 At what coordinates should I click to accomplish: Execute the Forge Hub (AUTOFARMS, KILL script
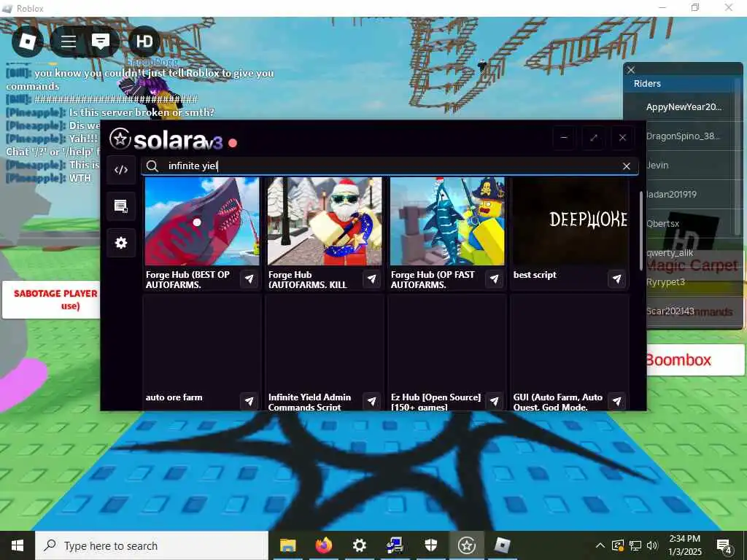point(371,279)
